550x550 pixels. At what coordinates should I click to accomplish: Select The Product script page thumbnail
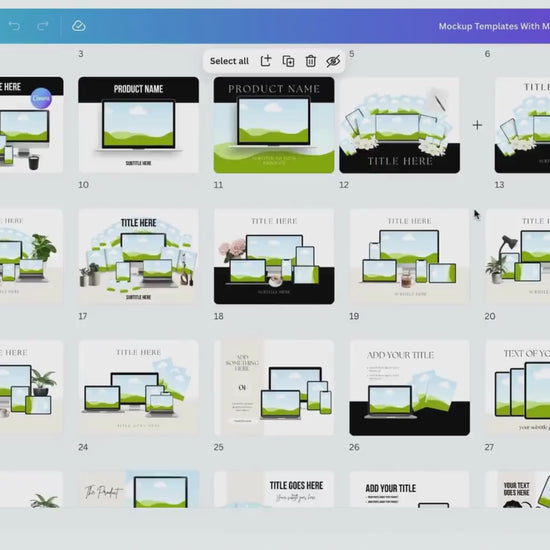[139, 489]
